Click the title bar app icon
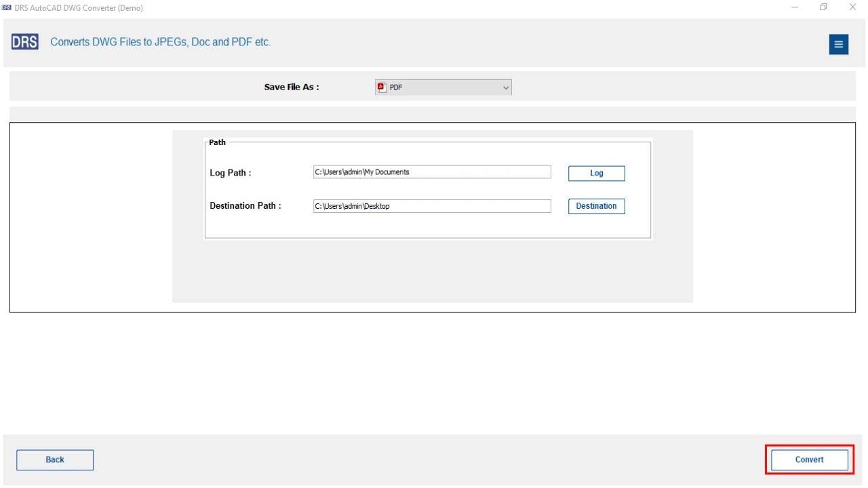The image size is (868, 488). (x=7, y=7)
